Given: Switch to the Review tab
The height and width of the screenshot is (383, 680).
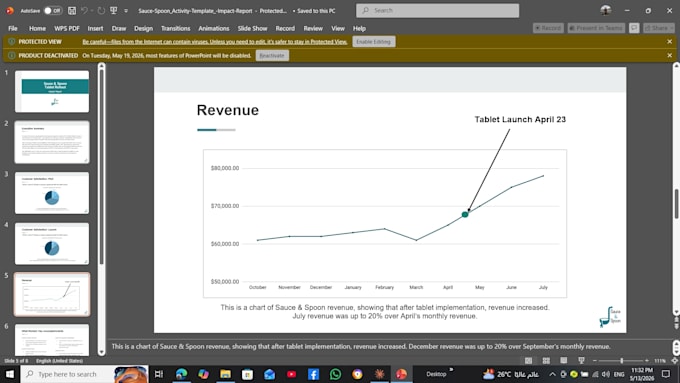Looking at the screenshot, I should 313,28.
